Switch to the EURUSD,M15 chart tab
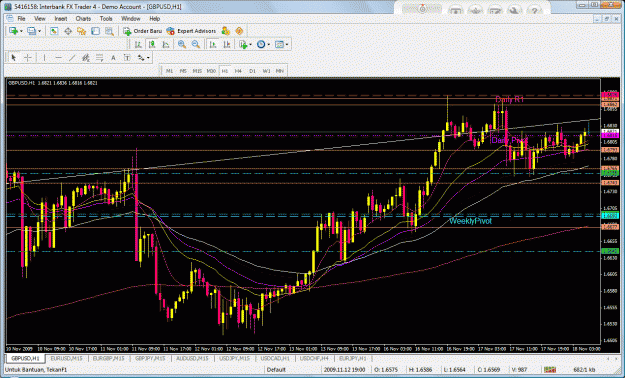625x378 pixels. 67,358
